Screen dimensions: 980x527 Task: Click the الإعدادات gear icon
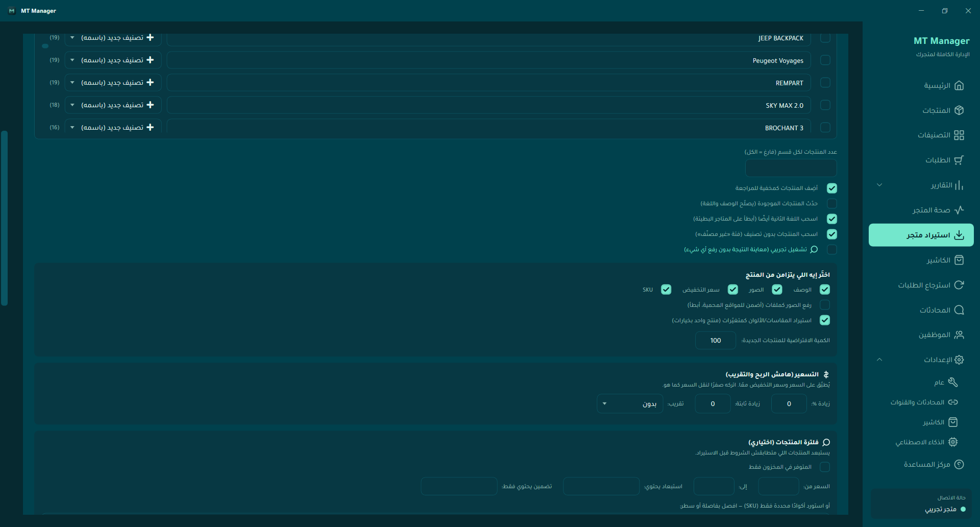(x=959, y=360)
